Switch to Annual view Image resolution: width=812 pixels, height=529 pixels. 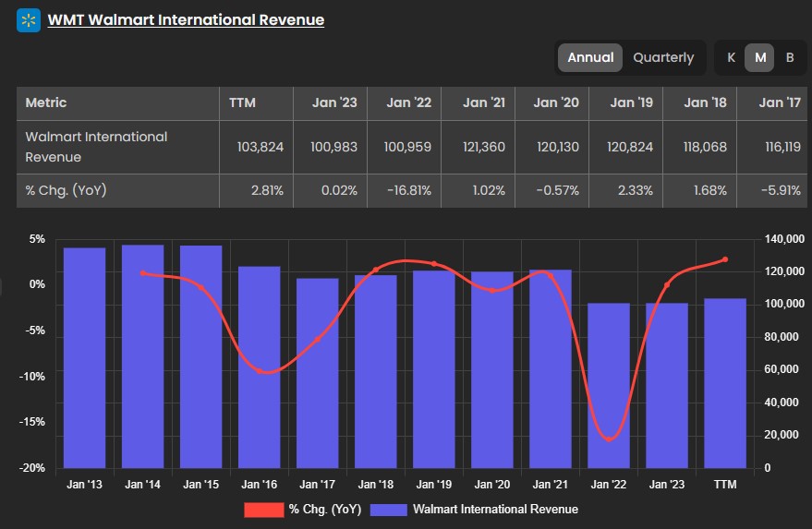[x=590, y=57]
